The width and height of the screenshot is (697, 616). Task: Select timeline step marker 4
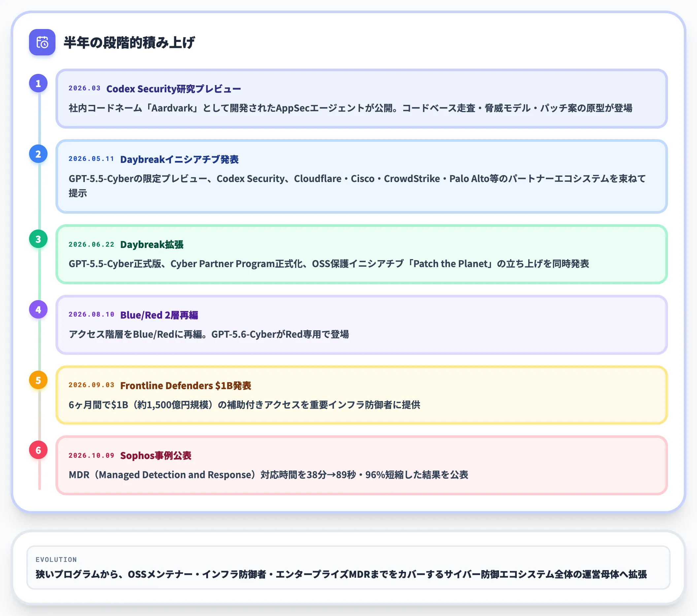38,310
